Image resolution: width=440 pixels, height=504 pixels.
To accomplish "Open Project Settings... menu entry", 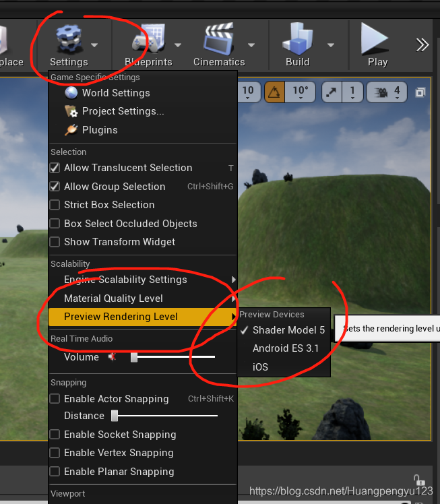I will 143,111.
